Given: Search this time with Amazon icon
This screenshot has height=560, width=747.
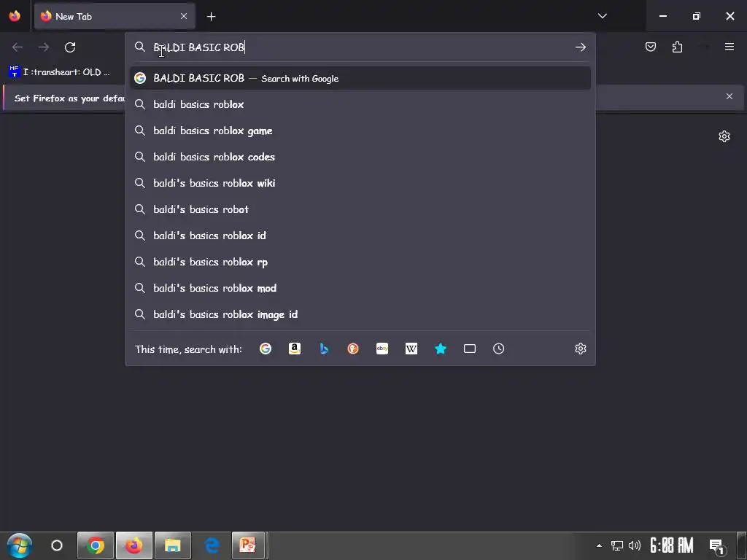Looking at the screenshot, I should (295, 349).
